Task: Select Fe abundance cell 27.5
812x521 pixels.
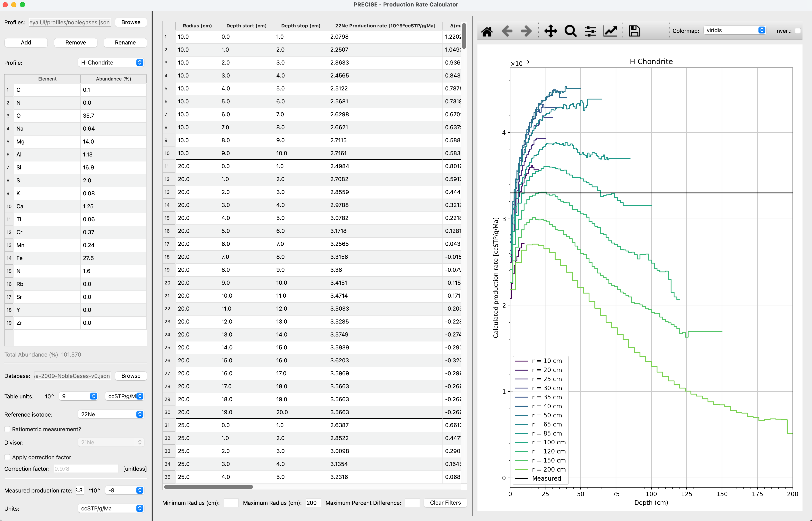Action: [113, 258]
